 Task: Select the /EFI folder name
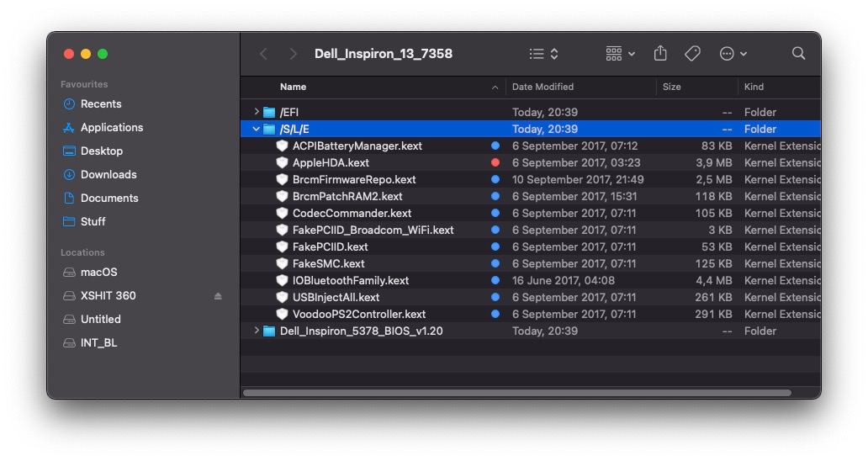click(x=289, y=113)
